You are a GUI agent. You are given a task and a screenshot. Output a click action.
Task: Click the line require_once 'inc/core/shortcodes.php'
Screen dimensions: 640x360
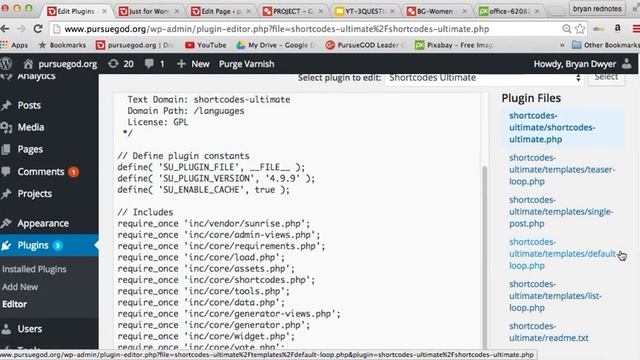click(216, 280)
